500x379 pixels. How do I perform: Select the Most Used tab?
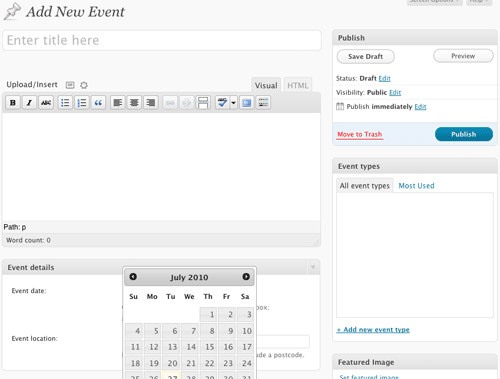[416, 186]
